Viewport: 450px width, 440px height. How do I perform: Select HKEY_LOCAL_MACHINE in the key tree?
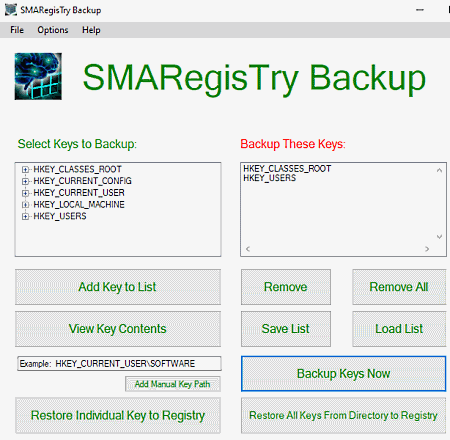pos(79,205)
